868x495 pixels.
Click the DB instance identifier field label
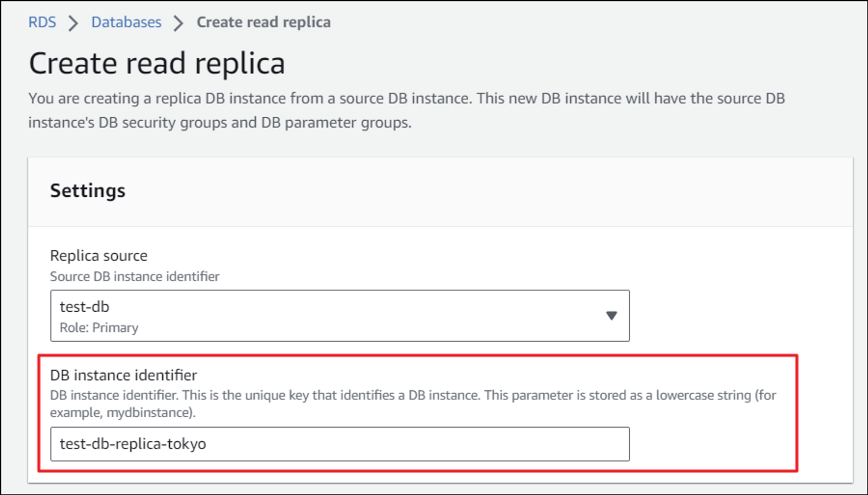123,375
